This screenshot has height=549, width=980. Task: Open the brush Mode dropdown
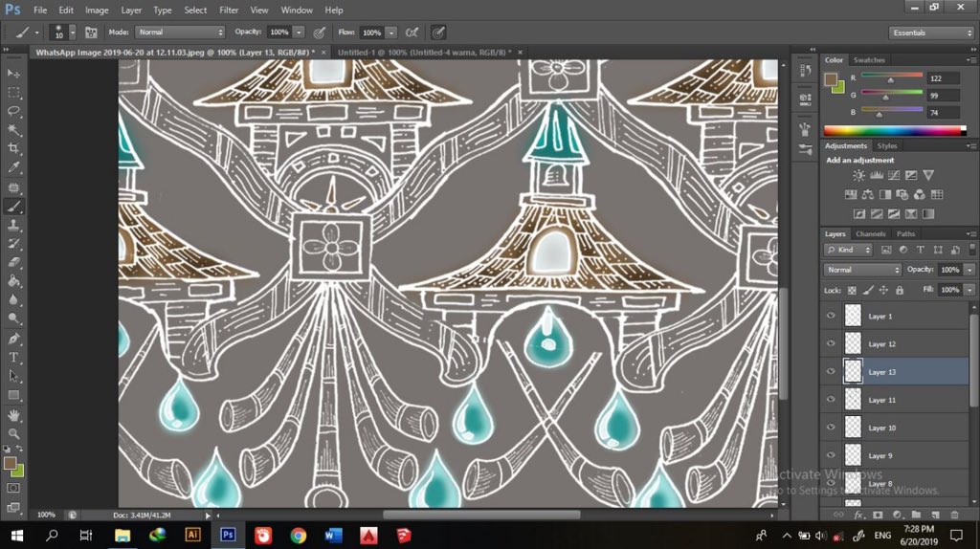(x=180, y=33)
